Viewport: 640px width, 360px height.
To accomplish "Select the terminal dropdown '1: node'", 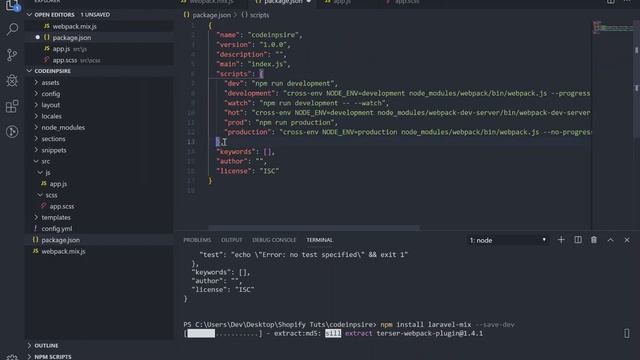I will click(x=507, y=240).
